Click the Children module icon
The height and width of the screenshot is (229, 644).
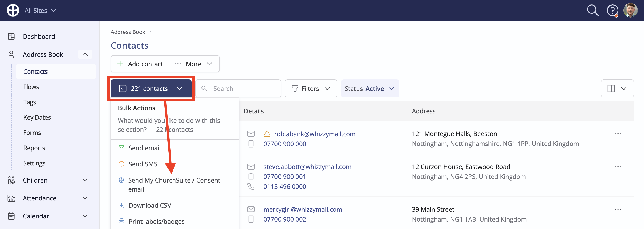(11, 180)
